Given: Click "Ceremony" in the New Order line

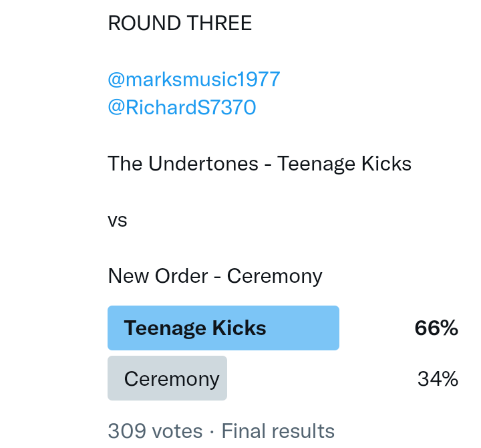Looking at the screenshot, I should click(x=275, y=276).
